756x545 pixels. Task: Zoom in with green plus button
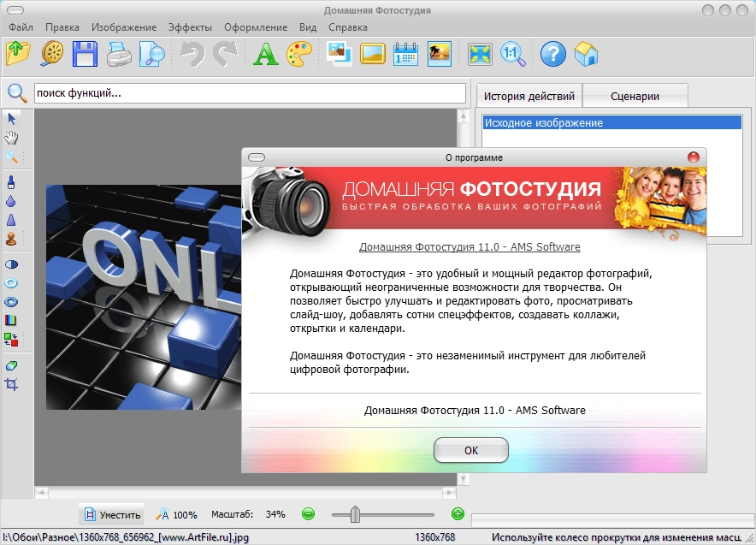click(458, 514)
